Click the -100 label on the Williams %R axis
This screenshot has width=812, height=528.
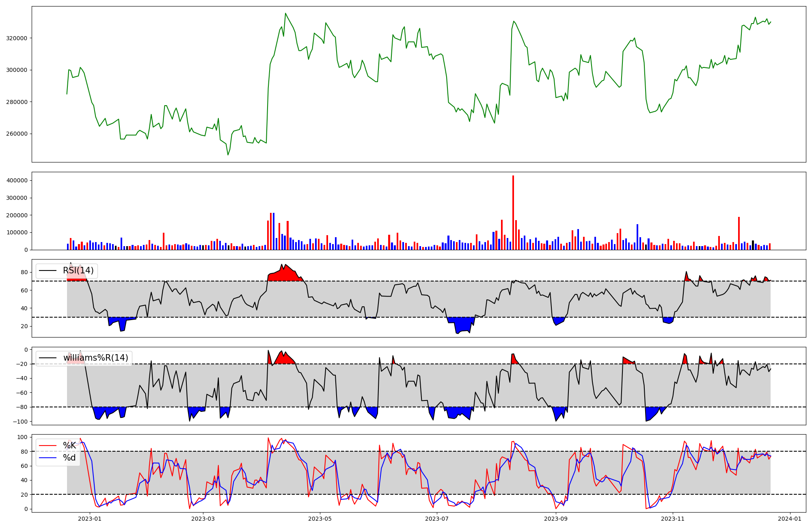(20, 422)
